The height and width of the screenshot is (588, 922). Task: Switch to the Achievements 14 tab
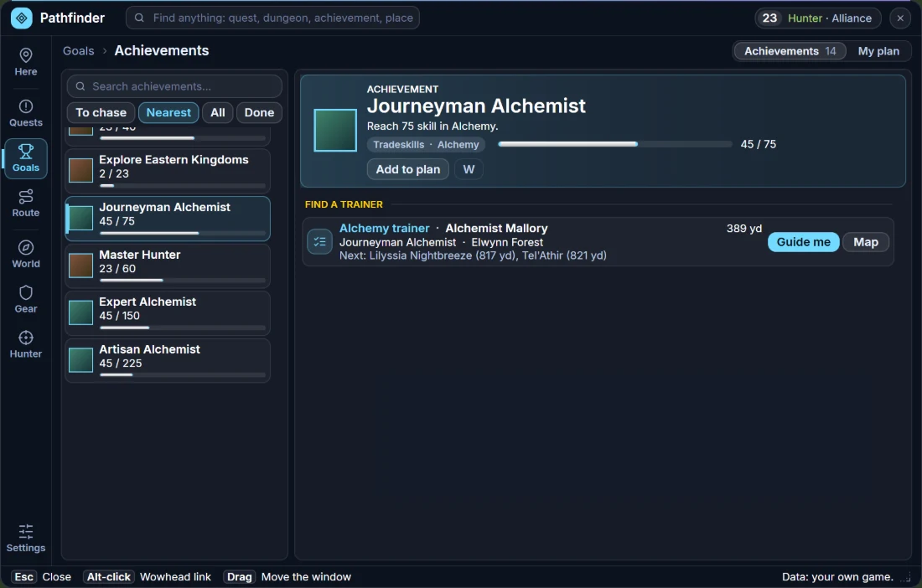pos(790,51)
